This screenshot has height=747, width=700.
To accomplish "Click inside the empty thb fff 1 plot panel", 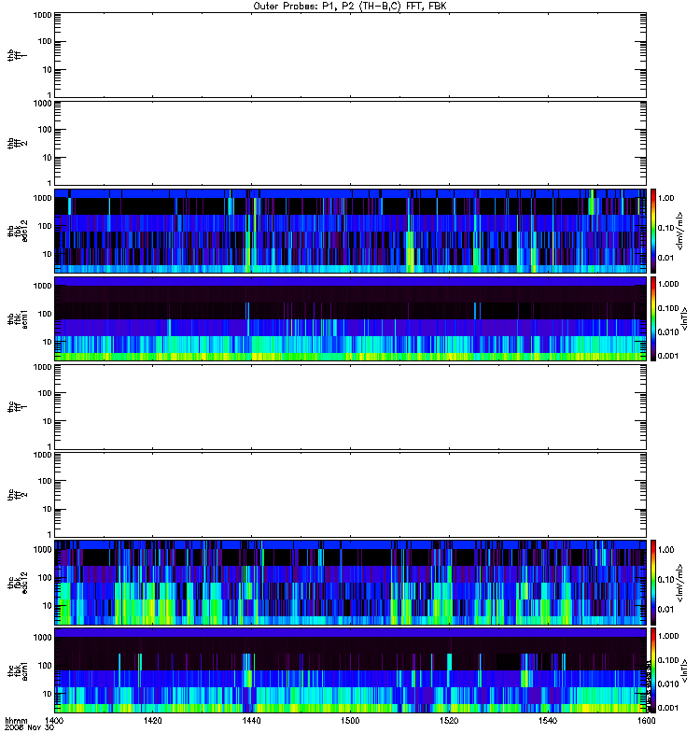I will tap(350, 55).
